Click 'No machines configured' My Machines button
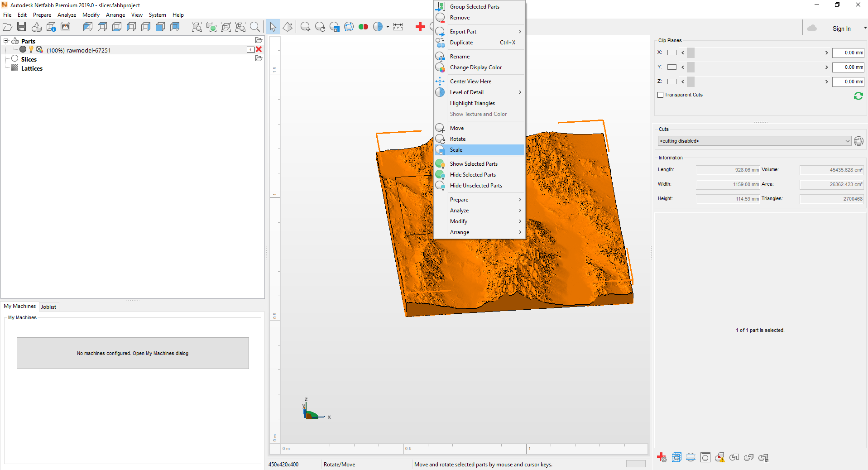Viewport: 868px width, 470px height. click(133, 353)
